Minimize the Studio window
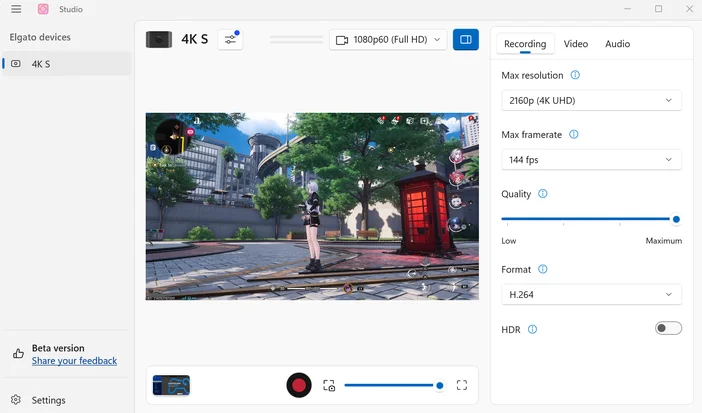 tap(628, 9)
